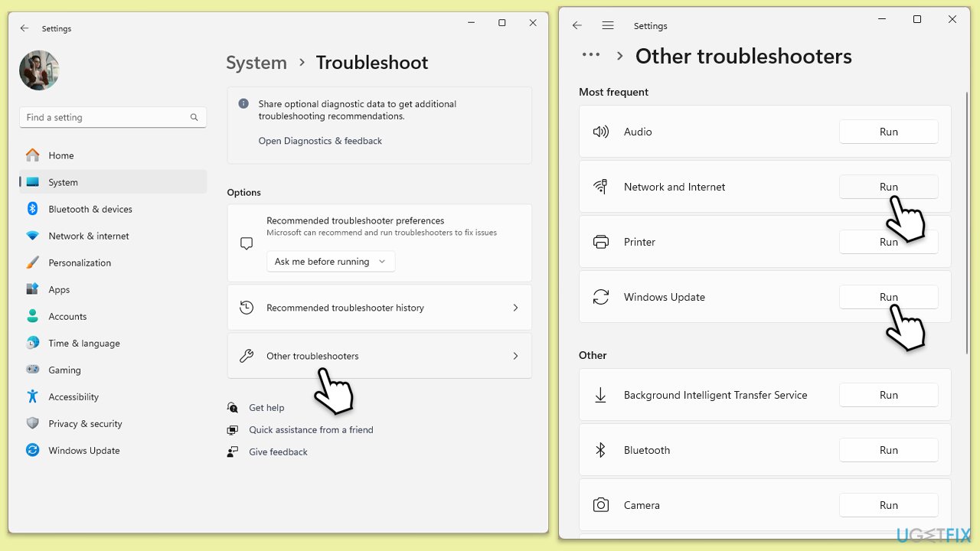Screen dimensions: 980x551
Task: Expand Ask me before running dropdown
Action: coord(331,262)
